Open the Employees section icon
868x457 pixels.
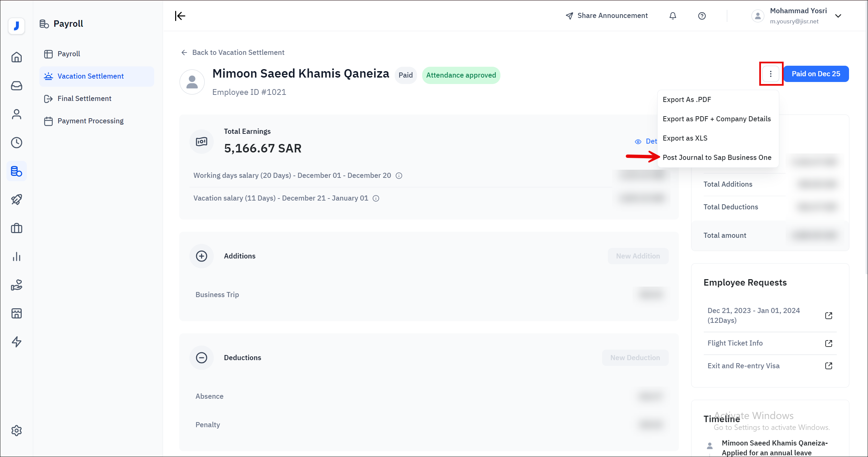16,114
